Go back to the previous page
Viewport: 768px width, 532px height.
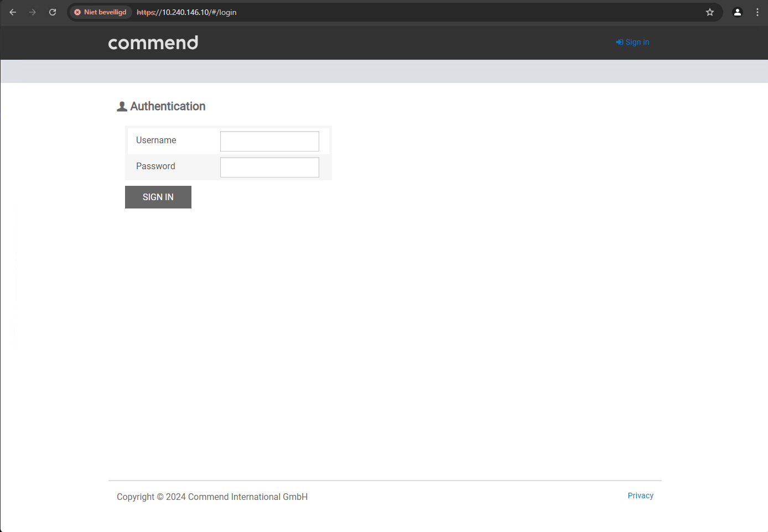pyautogui.click(x=13, y=12)
